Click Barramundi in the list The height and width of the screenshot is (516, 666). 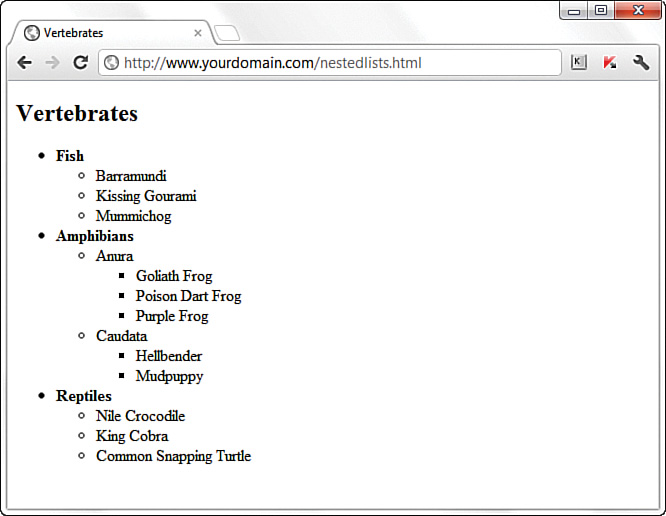pyautogui.click(x=131, y=176)
